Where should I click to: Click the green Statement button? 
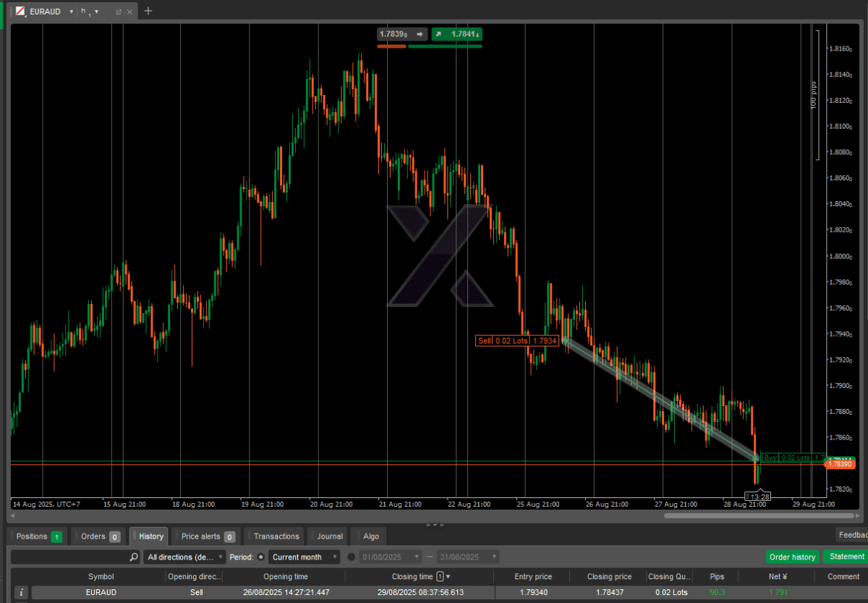coord(846,557)
